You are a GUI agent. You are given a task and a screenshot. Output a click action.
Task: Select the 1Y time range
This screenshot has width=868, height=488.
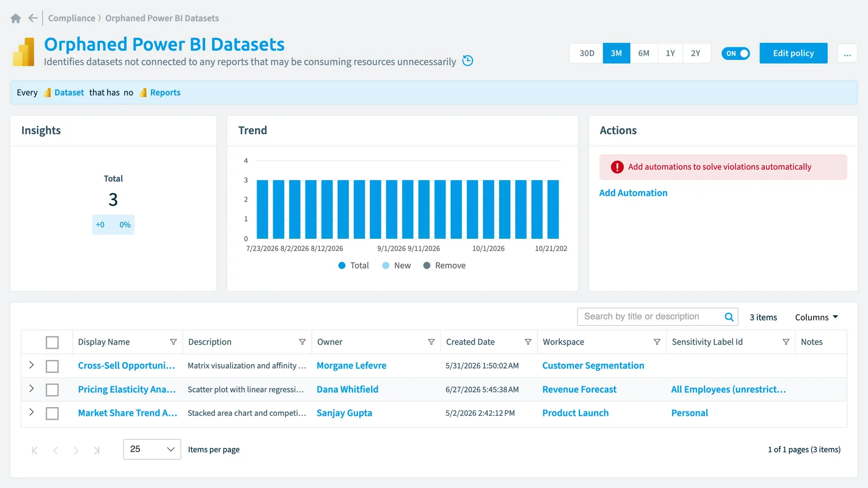pos(670,53)
